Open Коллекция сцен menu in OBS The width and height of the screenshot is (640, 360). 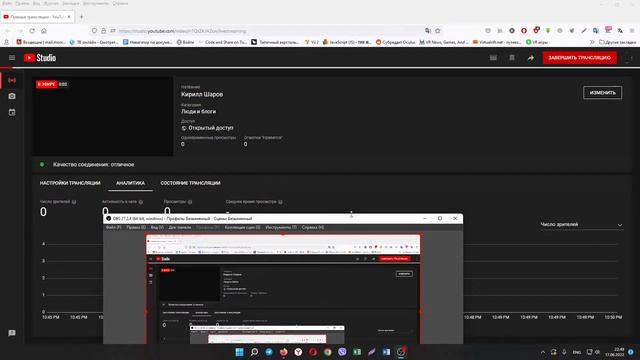pos(242,227)
